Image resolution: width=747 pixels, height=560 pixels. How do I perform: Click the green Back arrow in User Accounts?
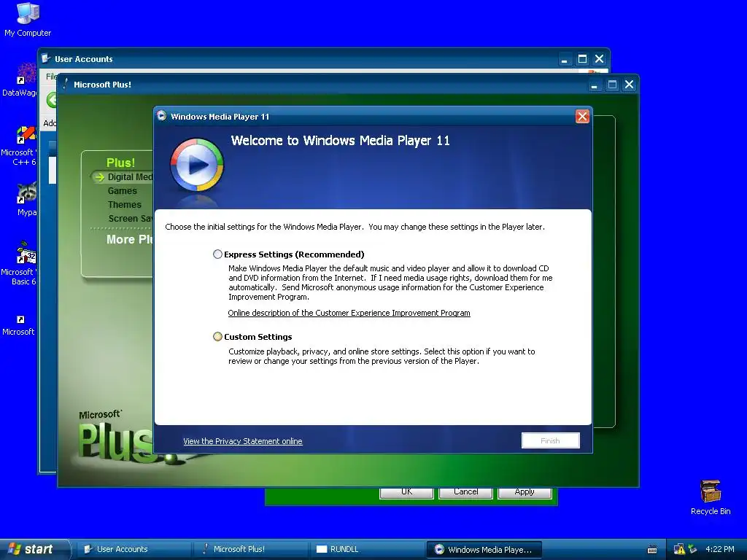[x=52, y=101]
